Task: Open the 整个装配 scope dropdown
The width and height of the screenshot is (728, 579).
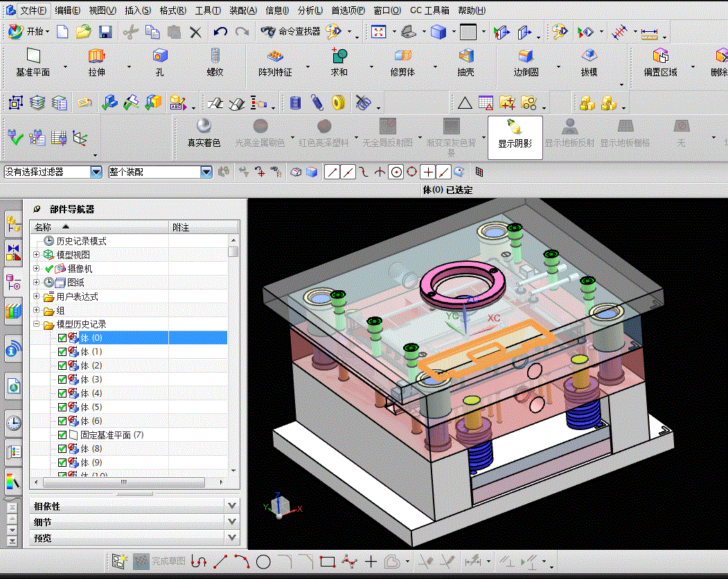Action: tap(206, 172)
